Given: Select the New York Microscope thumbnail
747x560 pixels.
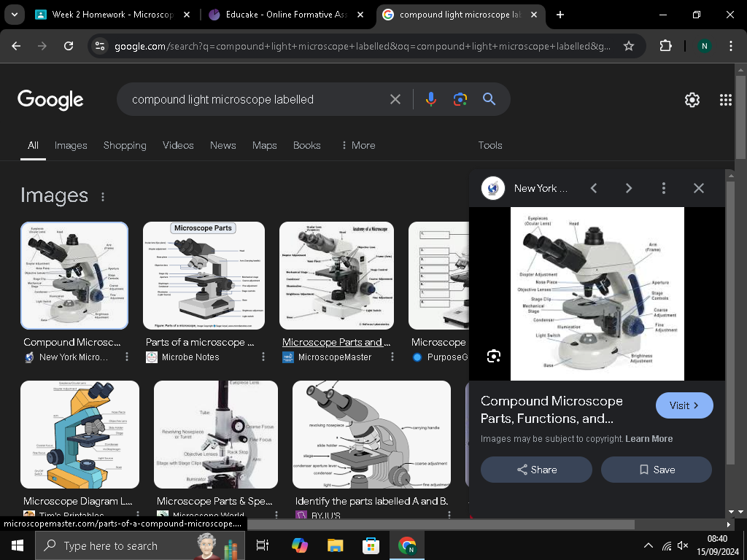Looking at the screenshot, I should pos(74,275).
